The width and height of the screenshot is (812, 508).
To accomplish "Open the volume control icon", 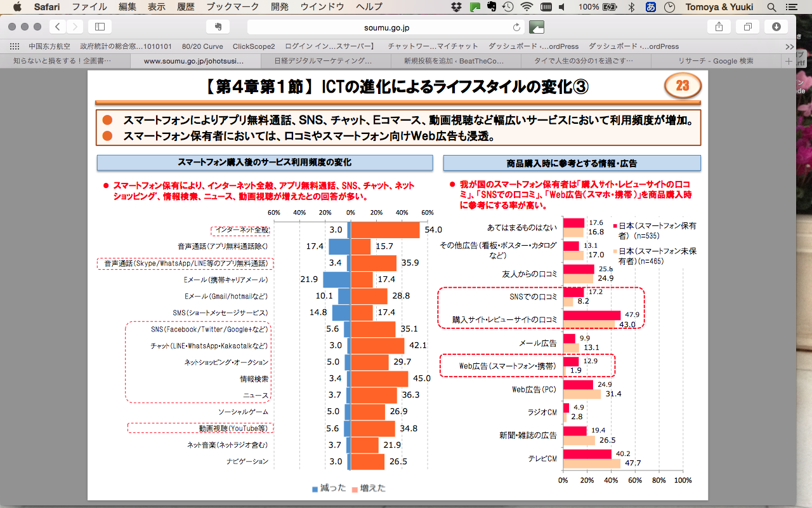I will click(x=563, y=7).
